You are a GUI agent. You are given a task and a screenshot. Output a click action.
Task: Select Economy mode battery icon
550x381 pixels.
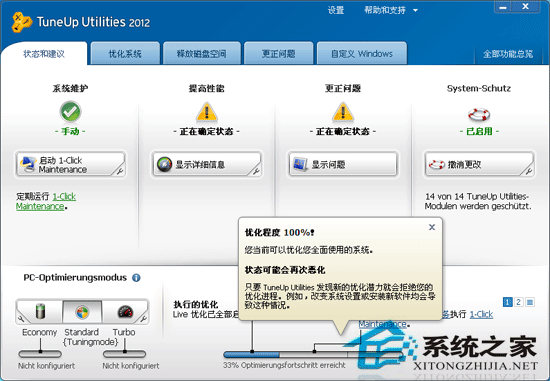(x=41, y=312)
